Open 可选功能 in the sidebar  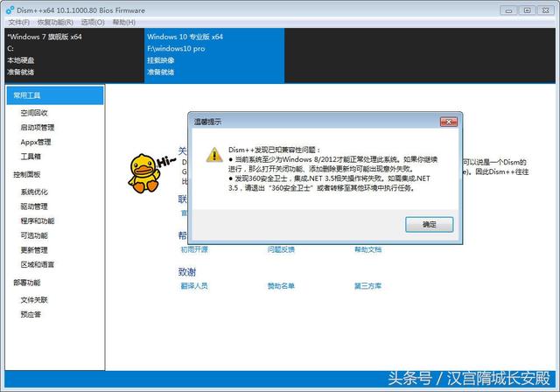click(x=34, y=235)
